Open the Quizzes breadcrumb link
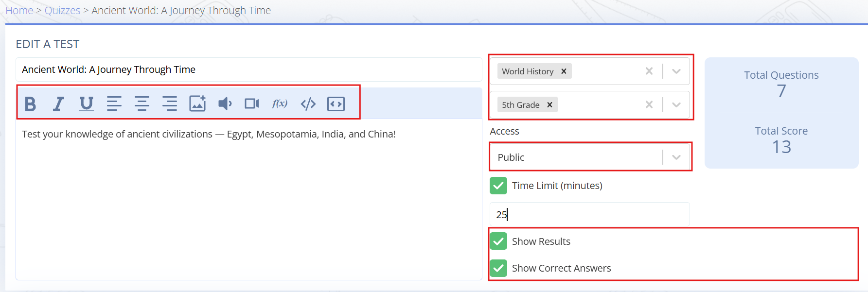Viewport: 868px width, 292px height. (x=62, y=10)
